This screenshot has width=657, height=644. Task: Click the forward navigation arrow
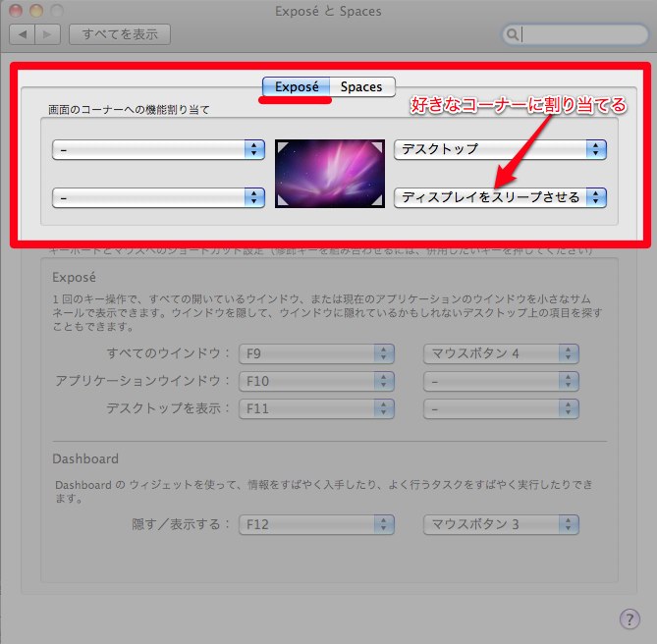(x=48, y=34)
